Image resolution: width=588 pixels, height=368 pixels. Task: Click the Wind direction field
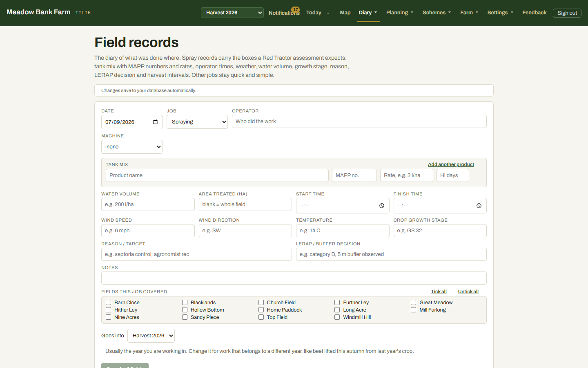pyautogui.click(x=245, y=231)
